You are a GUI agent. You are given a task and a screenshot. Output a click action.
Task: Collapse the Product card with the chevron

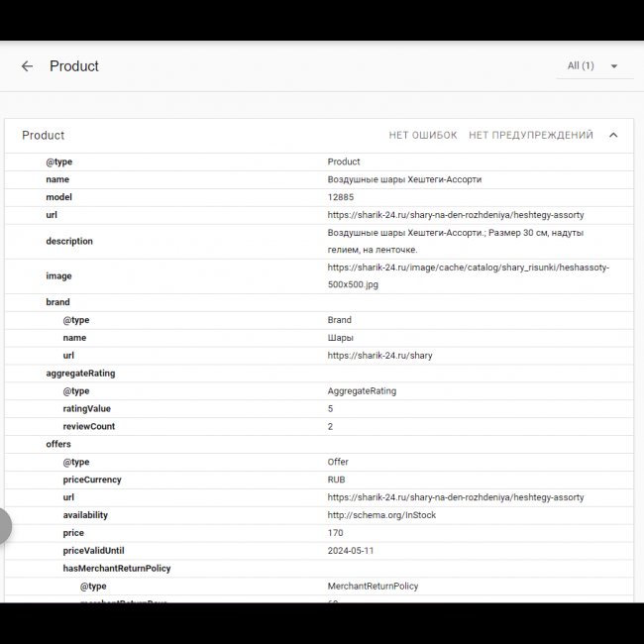click(x=613, y=136)
